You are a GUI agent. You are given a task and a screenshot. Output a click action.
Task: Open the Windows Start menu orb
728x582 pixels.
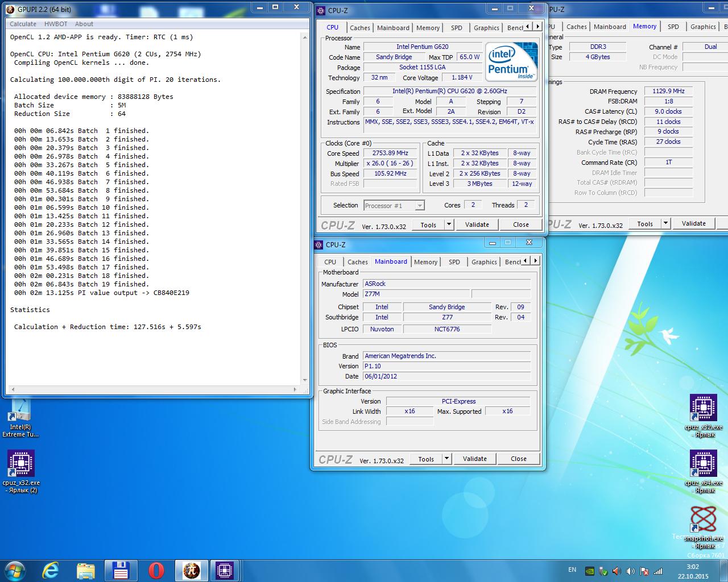click(x=15, y=570)
